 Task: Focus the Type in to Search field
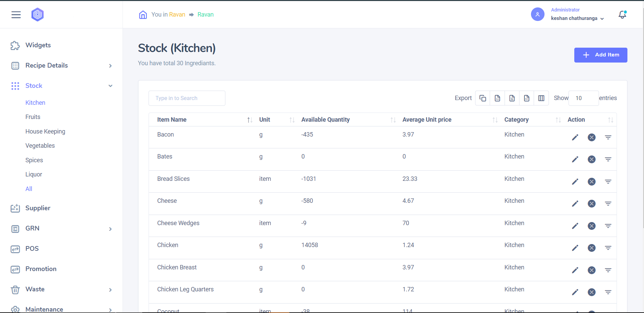point(187,98)
